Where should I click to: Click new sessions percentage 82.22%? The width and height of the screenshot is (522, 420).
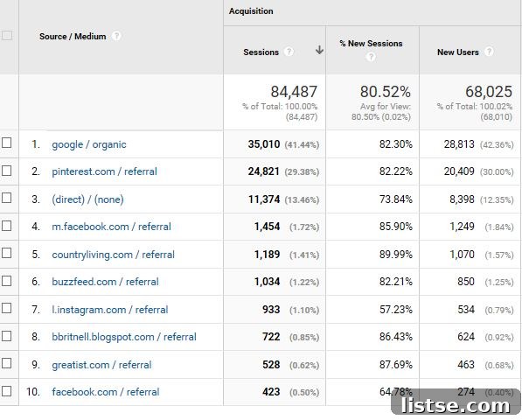396,171
